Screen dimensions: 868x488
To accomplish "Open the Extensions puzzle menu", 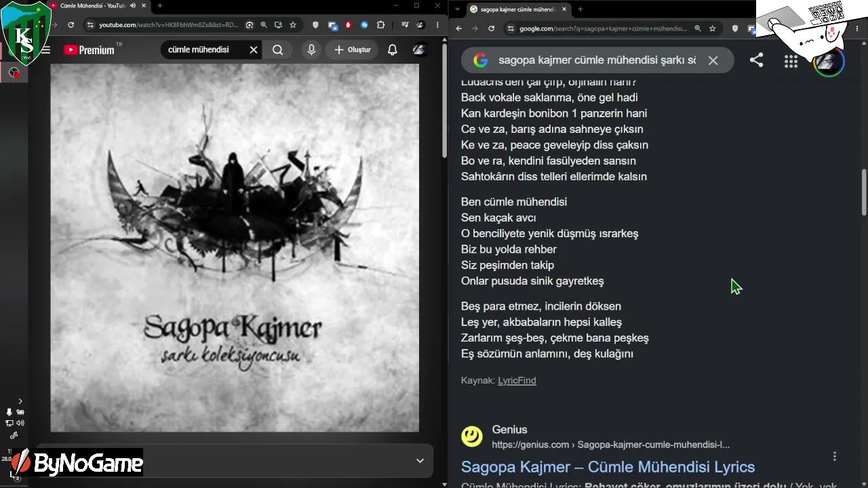I will [380, 25].
